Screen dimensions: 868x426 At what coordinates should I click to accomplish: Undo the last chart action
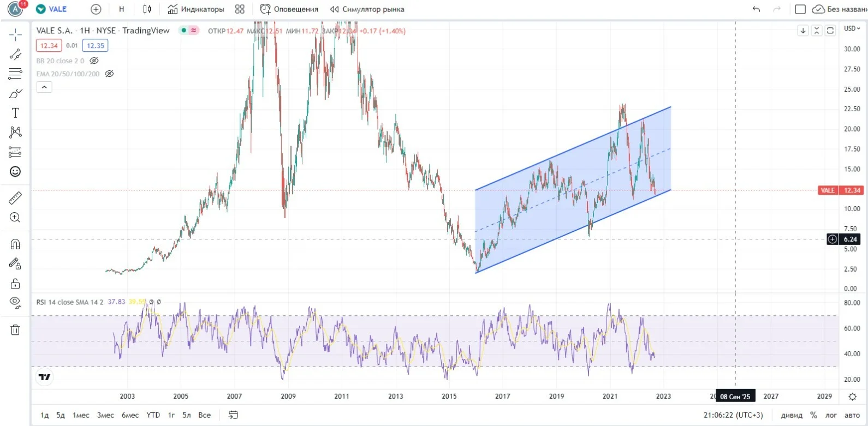[756, 9]
